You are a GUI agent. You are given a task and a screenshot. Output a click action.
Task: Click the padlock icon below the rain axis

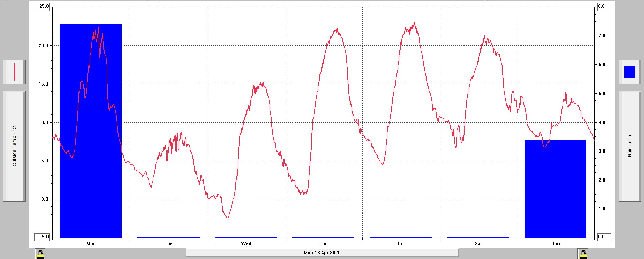(x=583, y=254)
